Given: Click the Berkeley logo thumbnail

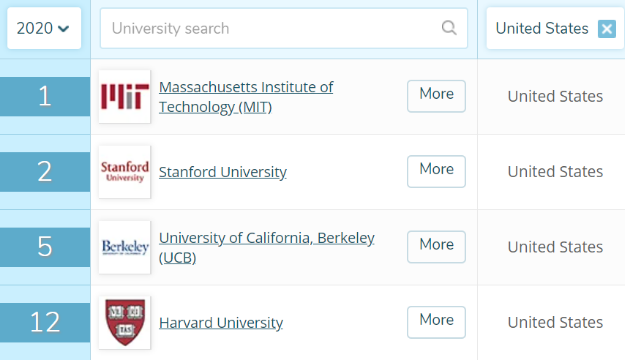Looking at the screenshot, I should pos(125,247).
